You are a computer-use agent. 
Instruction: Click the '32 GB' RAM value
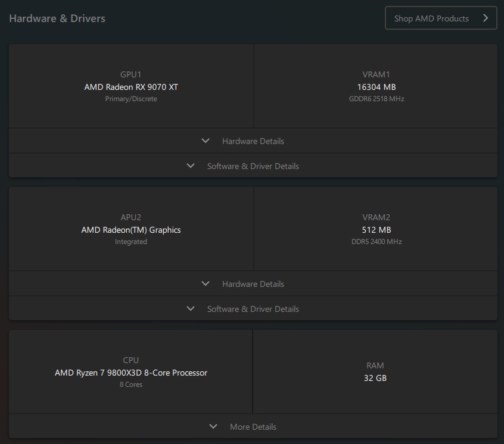point(375,378)
